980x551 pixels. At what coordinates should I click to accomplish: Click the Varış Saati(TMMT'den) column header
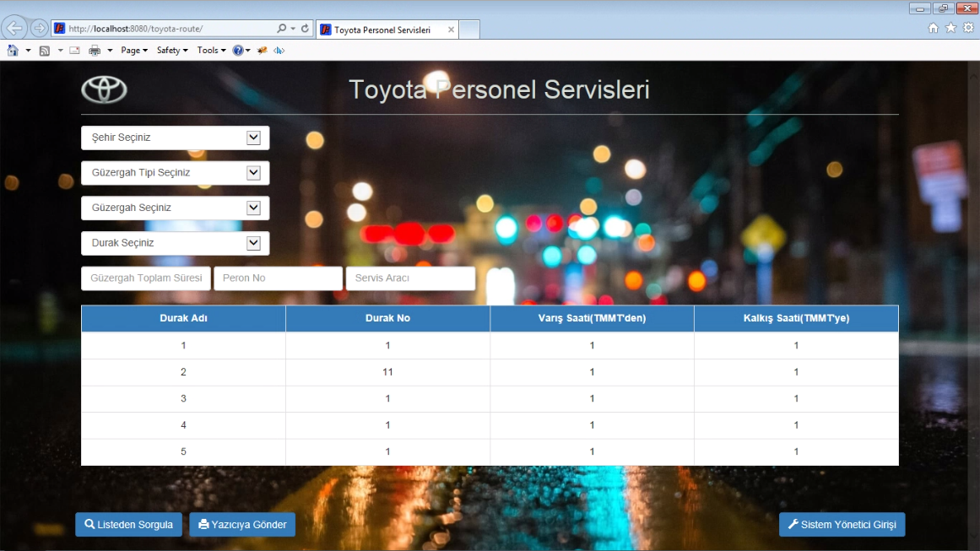[x=592, y=318]
